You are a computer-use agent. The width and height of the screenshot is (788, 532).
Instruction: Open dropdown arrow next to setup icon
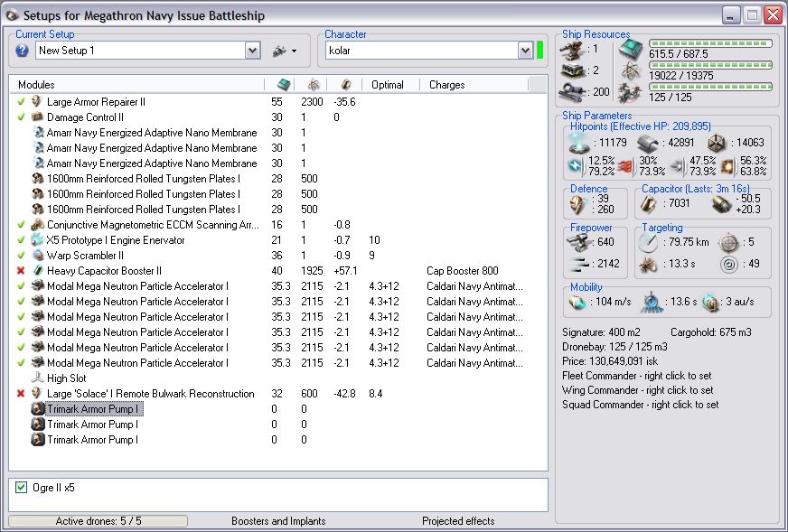point(295,51)
